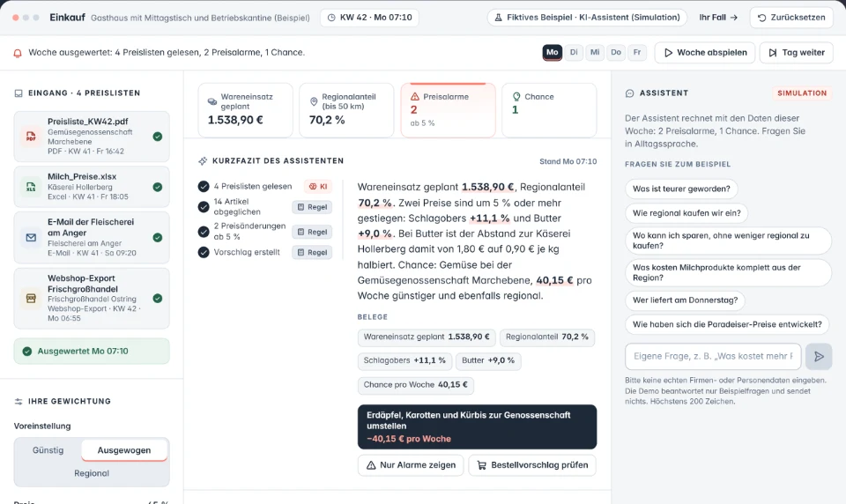Viewport: 846px width, 504px height.
Task: Open the Ihr Fall arrow link
Action: pos(718,18)
